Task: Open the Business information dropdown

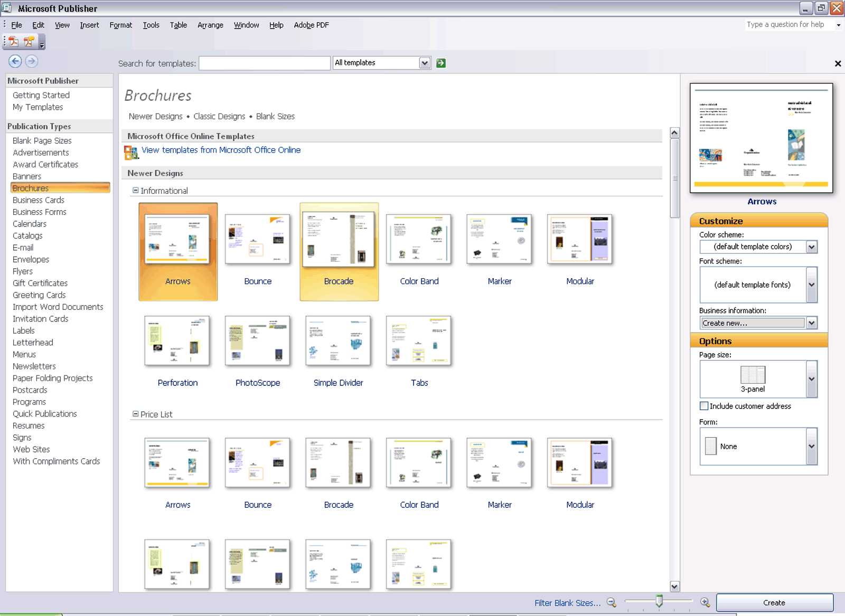Action: pos(812,323)
